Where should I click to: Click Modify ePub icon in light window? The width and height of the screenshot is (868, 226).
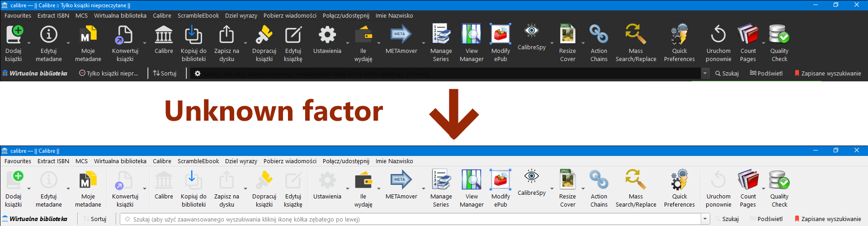click(500, 180)
